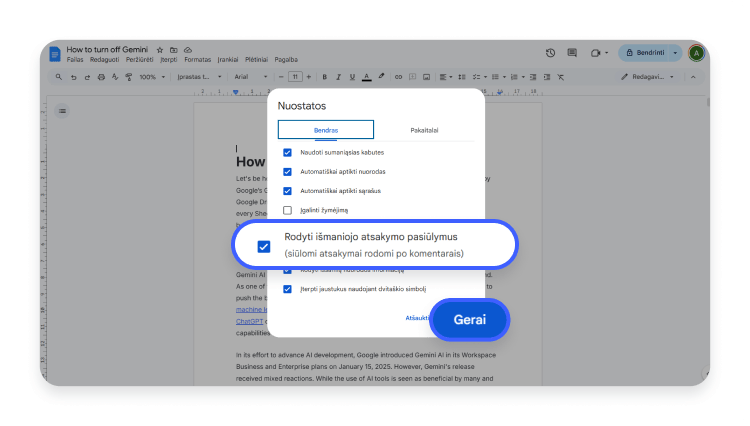Open the comments icon in the header
This screenshot has height=426, width=750.
pyautogui.click(x=572, y=53)
